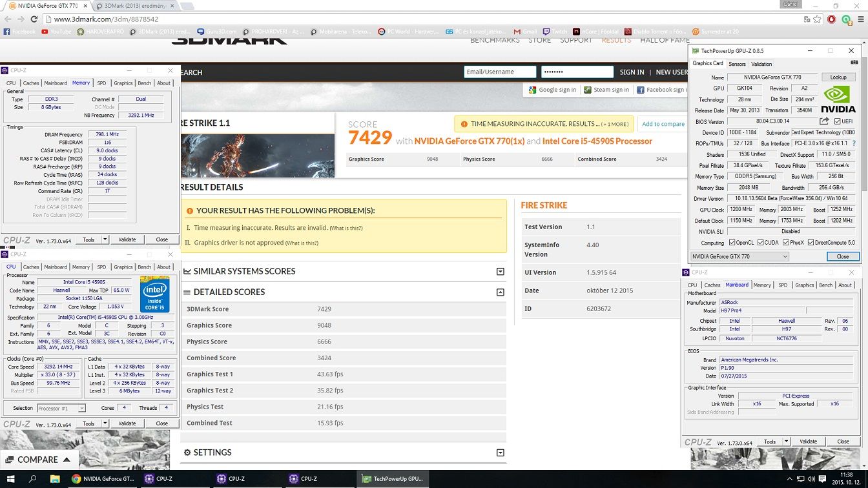Screen dimensions: 868x488
Task: Open Bench tab in CPU-Z Mainboard window
Action: click(825, 285)
